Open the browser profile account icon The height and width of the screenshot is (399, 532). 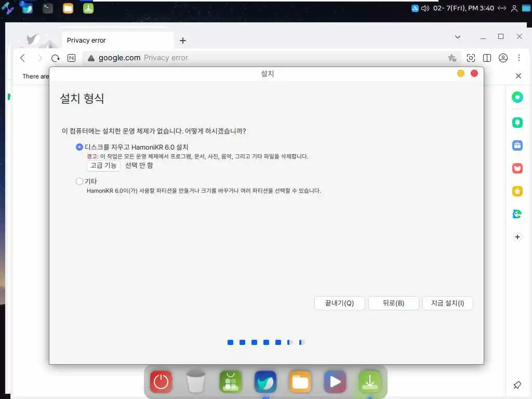pos(503,58)
